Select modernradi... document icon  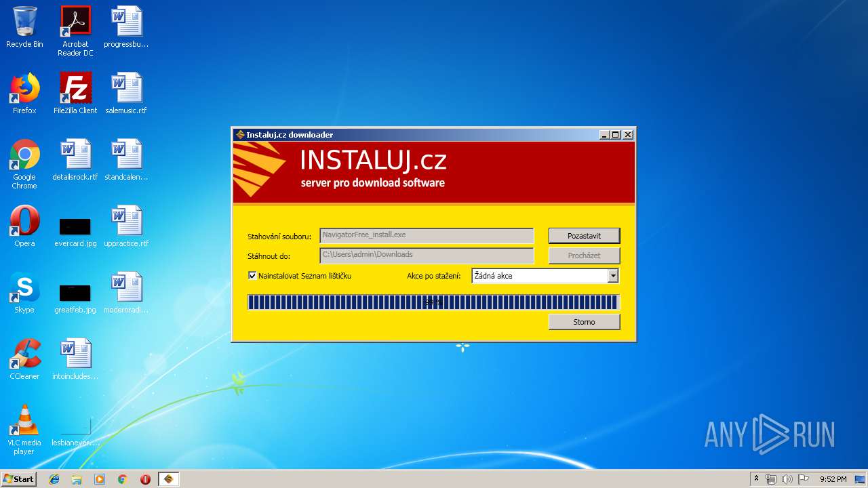[x=126, y=293]
